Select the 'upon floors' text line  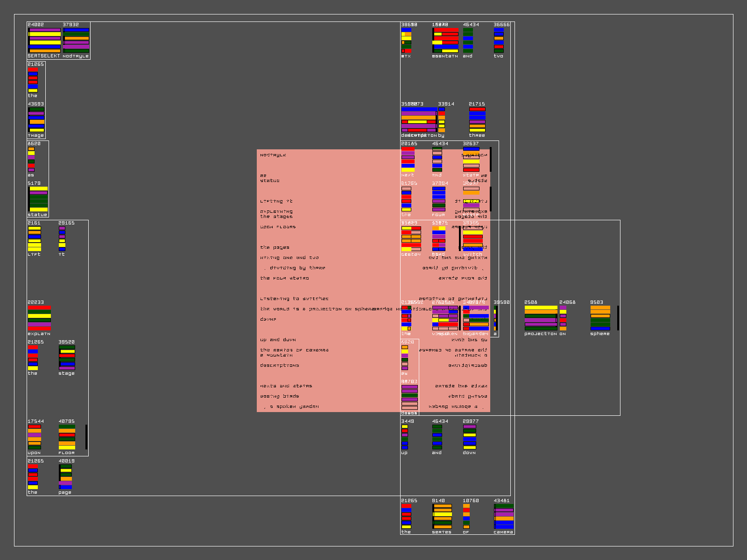coord(278,227)
